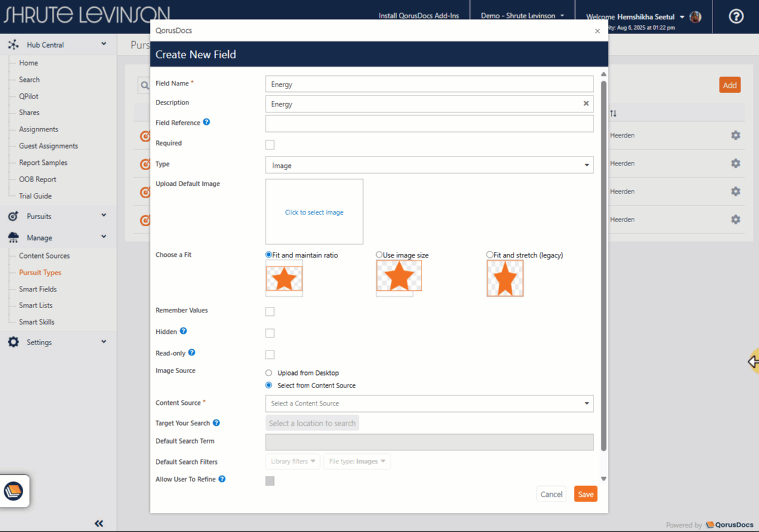Open the Type dropdown showing Image
The image size is (759, 532).
pyautogui.click(x=429, y=165)
